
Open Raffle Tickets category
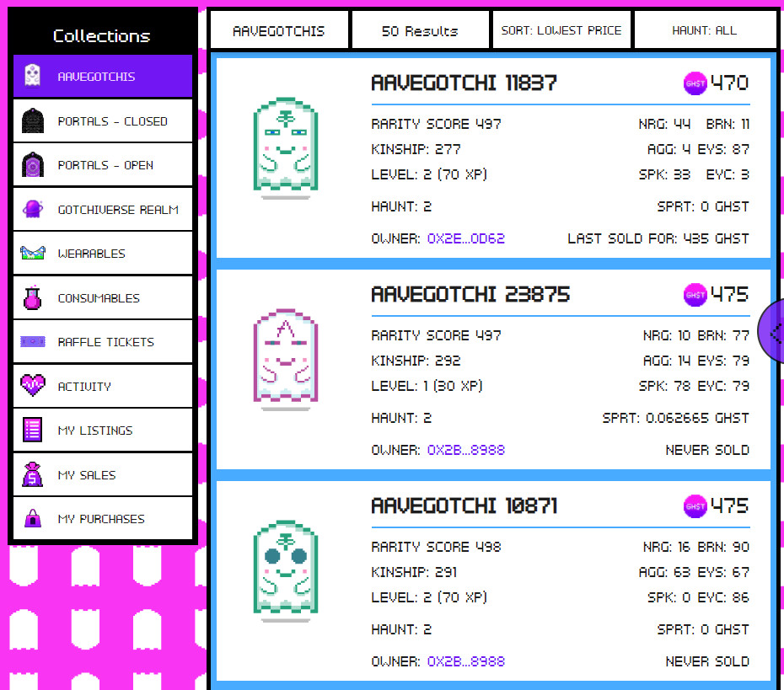click(103, 342)
